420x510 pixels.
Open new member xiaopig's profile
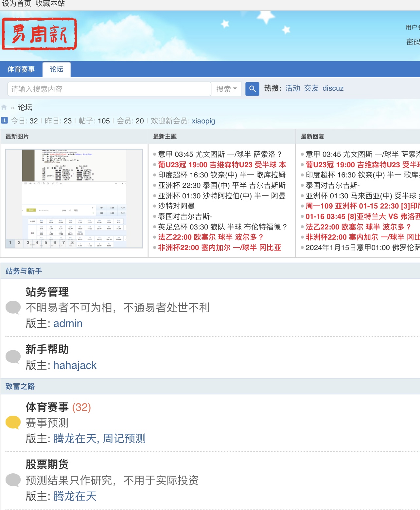coord(203,121)
